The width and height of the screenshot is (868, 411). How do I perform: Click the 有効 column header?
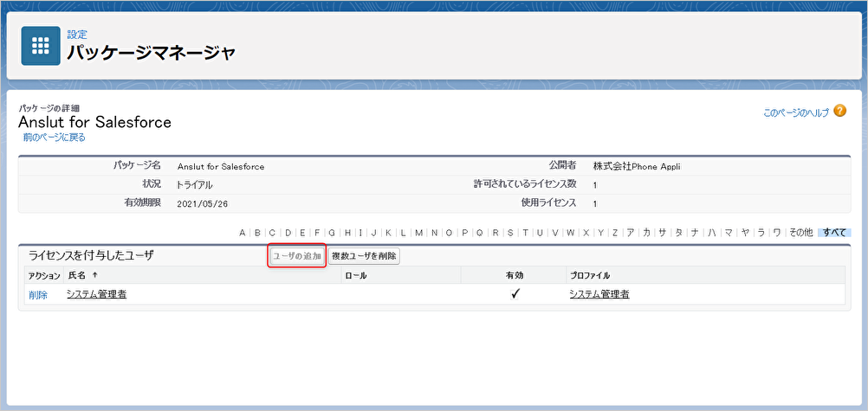515,275
